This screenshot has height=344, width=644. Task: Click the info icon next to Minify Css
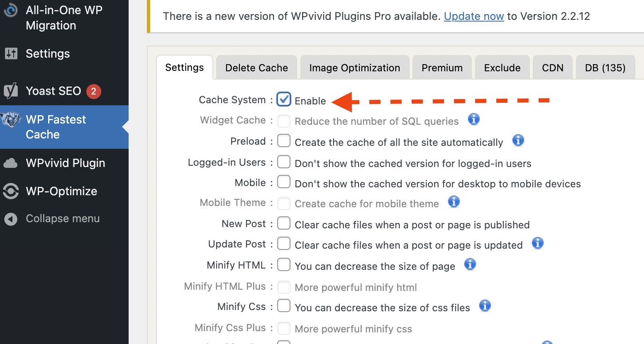pyautogui.click(x=485, y=306)
